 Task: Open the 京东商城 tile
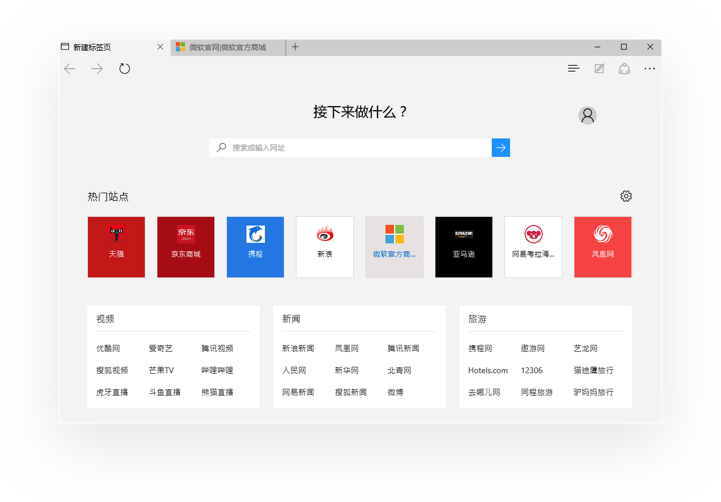186,247
